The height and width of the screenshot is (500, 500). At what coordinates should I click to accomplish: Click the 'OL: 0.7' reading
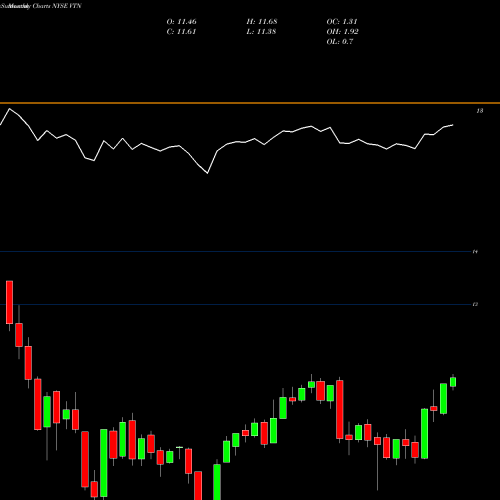[x=340, y=42]
